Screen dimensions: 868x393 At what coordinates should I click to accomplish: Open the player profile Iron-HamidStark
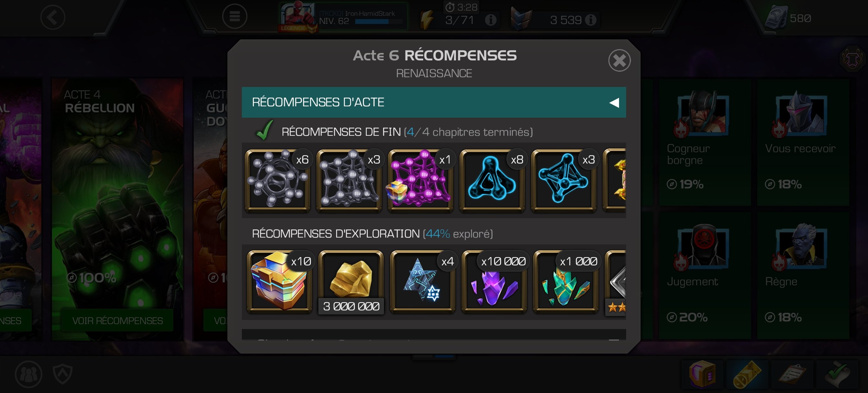point(343,17)
